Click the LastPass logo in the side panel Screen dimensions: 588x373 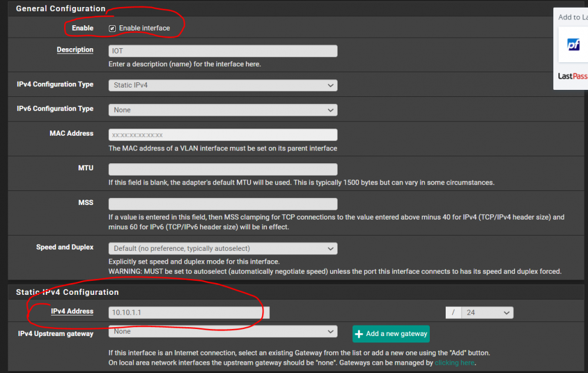click(x=572, y=76)
